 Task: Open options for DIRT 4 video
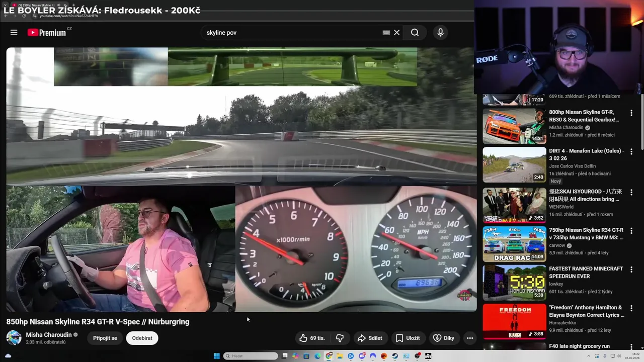pyautogui.click(x=631, y=151)
